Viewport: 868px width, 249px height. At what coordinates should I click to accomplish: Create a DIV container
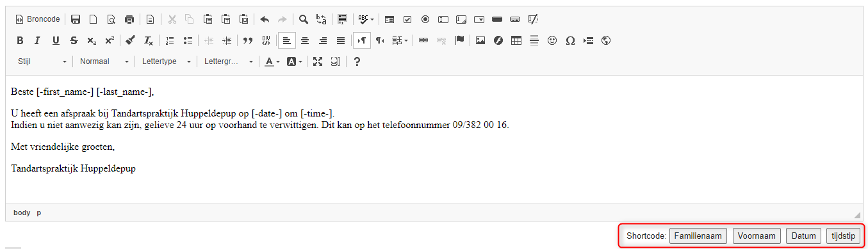[x=265, y=40]
